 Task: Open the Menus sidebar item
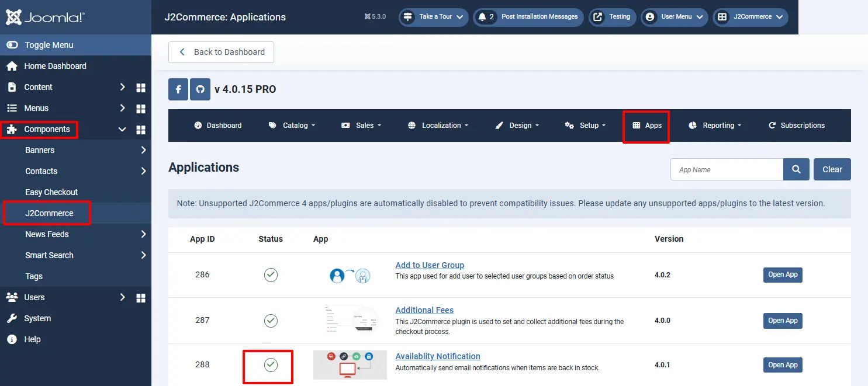[x=36, y=108]
